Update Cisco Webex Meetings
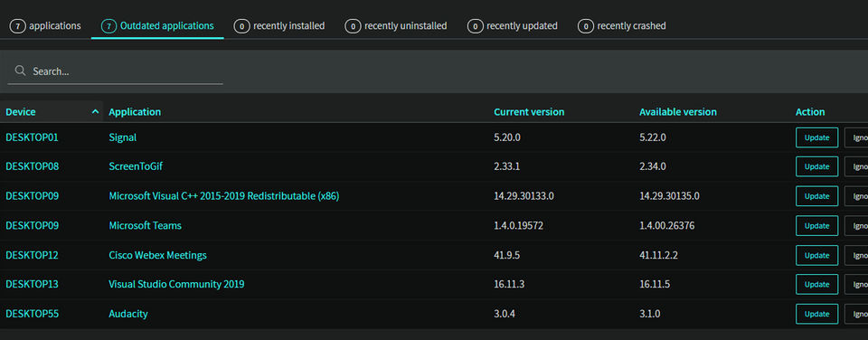The width and height of the screenshot is (868, 340). coord(816,255)
